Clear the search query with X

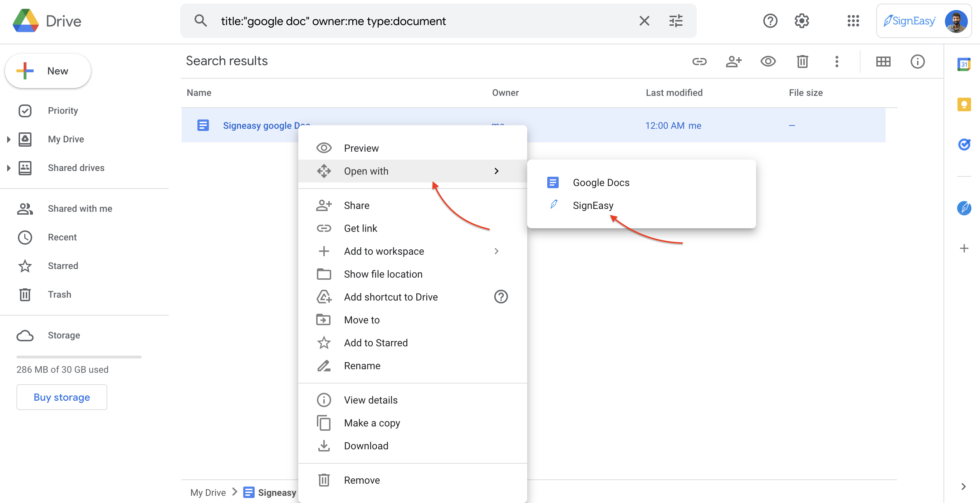pos(644,21)
